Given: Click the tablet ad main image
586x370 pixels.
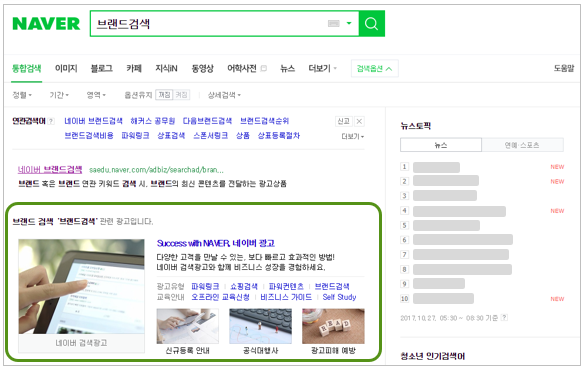Looking at the screenshot, I should [81, 286].
